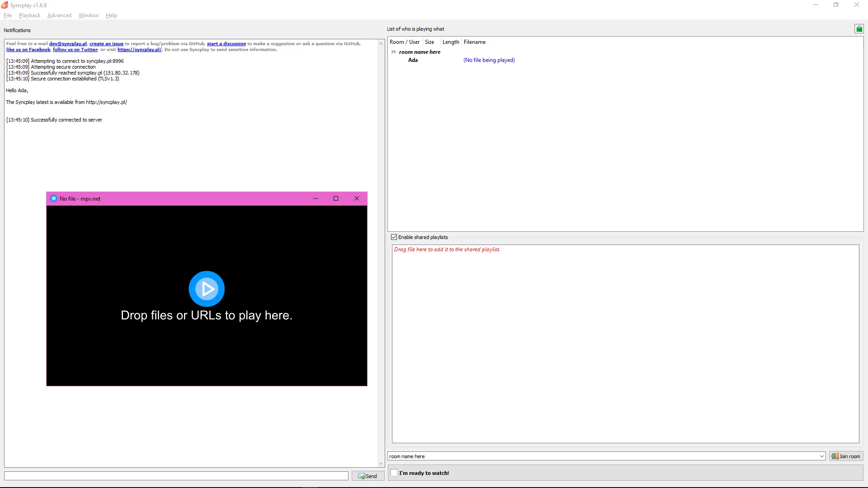Click the door icon on the Join room button

[834, 456]
